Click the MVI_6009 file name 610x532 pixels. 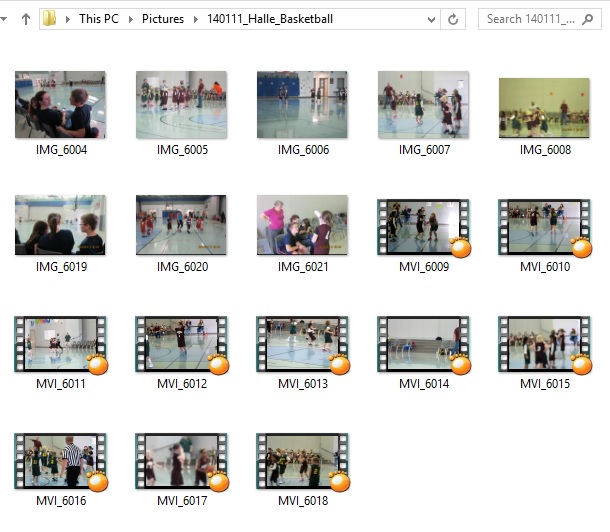(x=424, y=267)
